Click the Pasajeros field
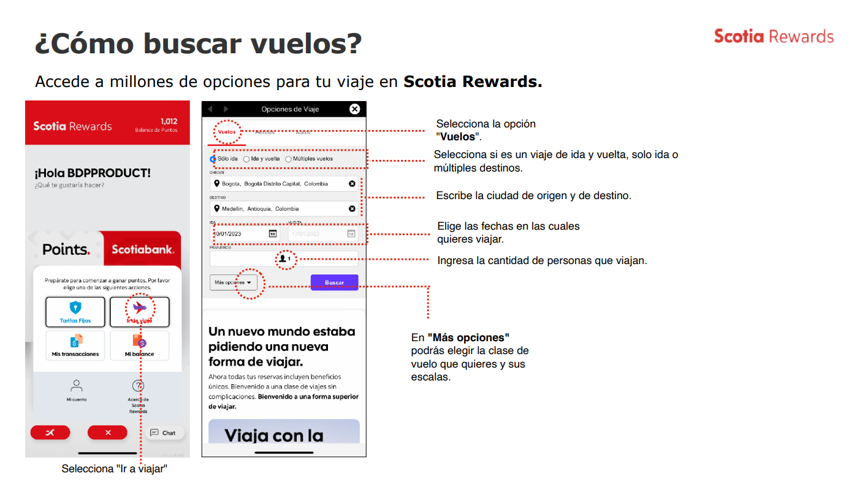 click(x=284, y=259)
